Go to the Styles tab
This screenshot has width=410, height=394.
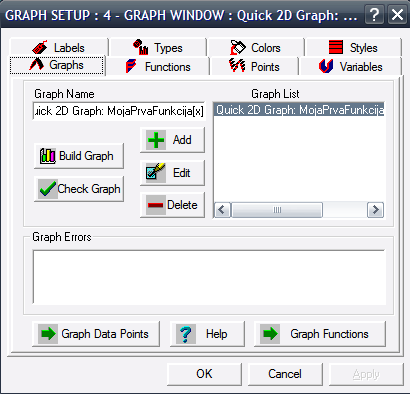[x=353, y=47]
